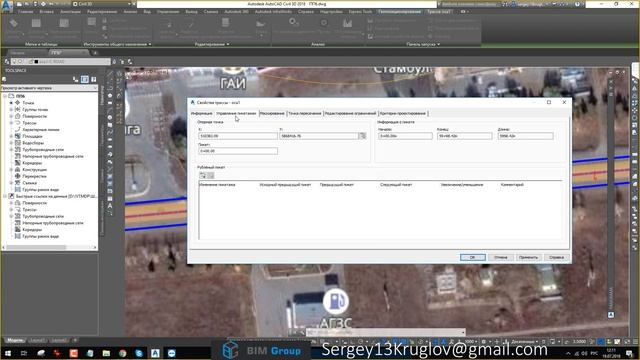Add station equation icon under Рубленый пикет
The image size is (640, 360).
click(202, 175)
